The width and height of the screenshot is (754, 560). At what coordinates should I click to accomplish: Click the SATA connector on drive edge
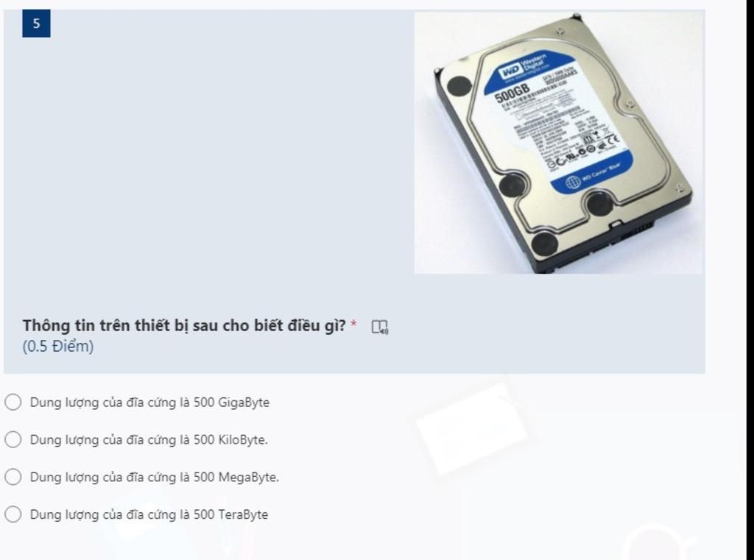click(635, 231)
